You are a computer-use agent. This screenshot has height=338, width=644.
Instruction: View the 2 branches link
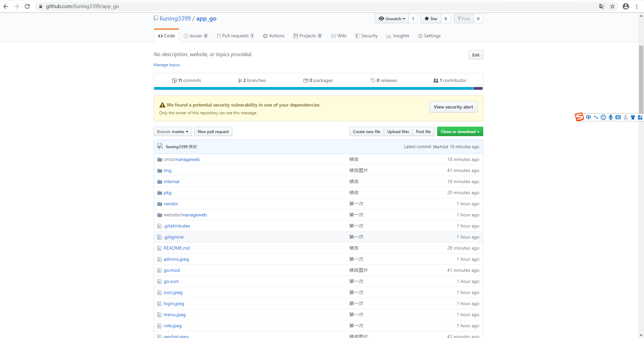[x=252, y=80]
